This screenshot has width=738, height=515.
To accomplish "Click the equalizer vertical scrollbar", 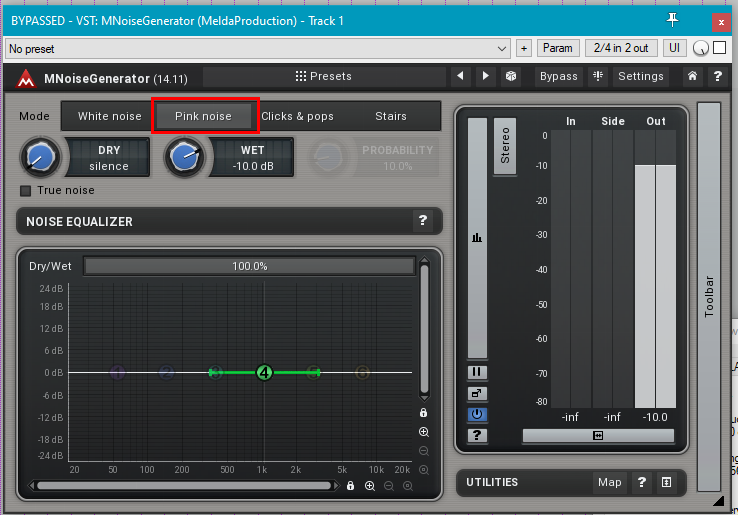I will point(424,329).
